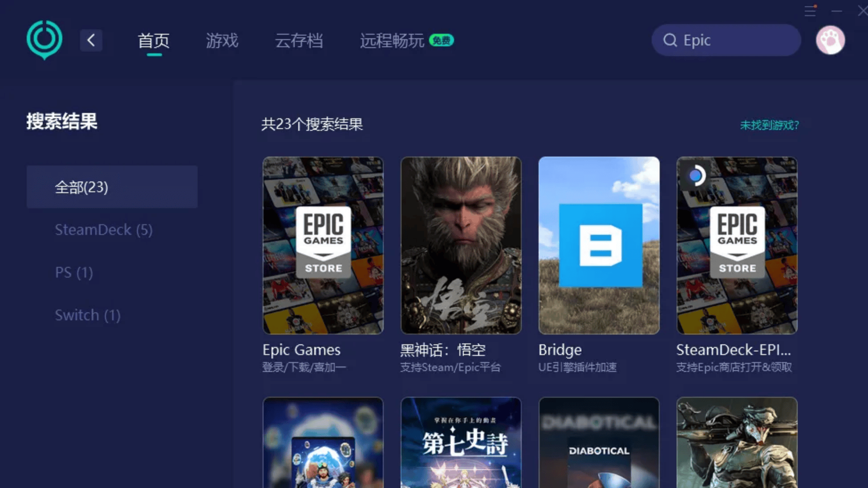
Task: Click the 免费 badge next to 远程畅玩
Action: pos(441,40)
